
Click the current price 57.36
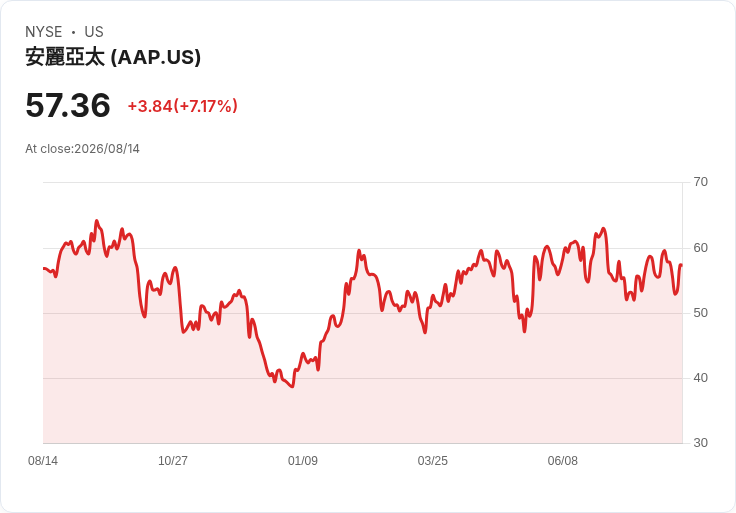[x=68, y=105]
